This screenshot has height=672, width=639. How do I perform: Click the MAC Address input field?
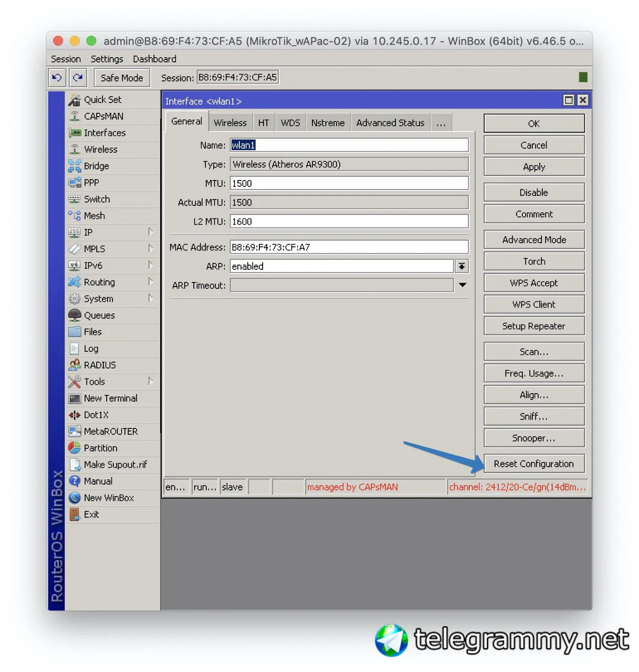click(x=349, y=247)
